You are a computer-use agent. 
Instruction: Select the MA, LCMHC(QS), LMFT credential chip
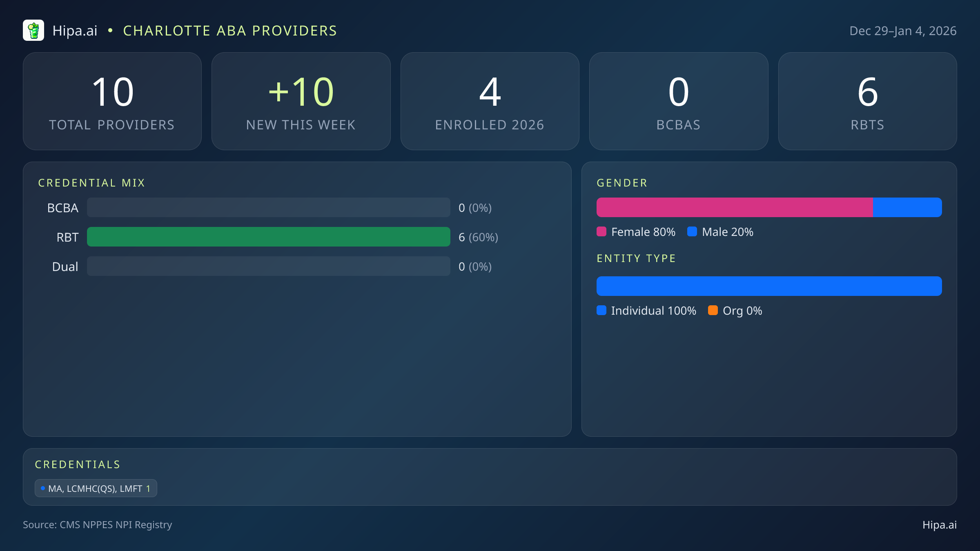(96, 488)
